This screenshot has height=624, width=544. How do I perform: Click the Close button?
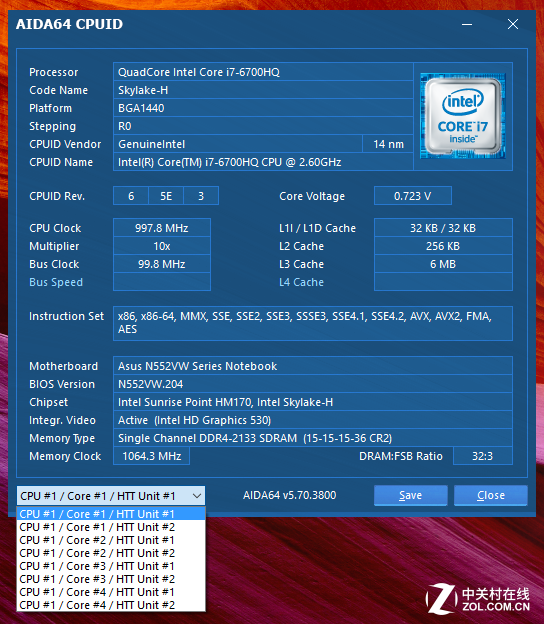pyautogui.click(x=491, y=495)
